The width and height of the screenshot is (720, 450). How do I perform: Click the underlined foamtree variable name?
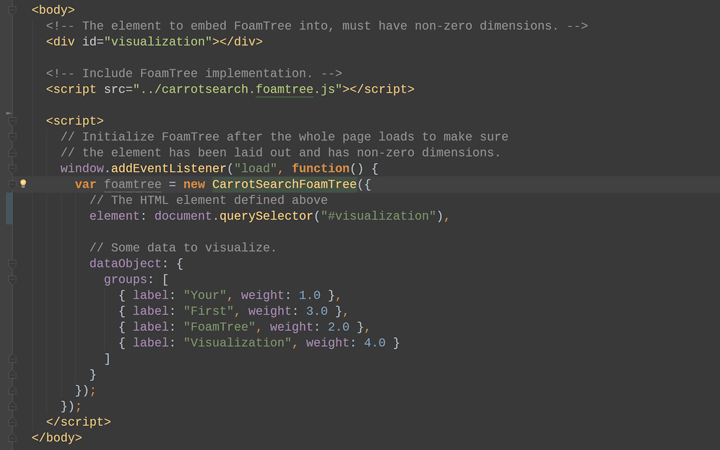click(132, 184)
